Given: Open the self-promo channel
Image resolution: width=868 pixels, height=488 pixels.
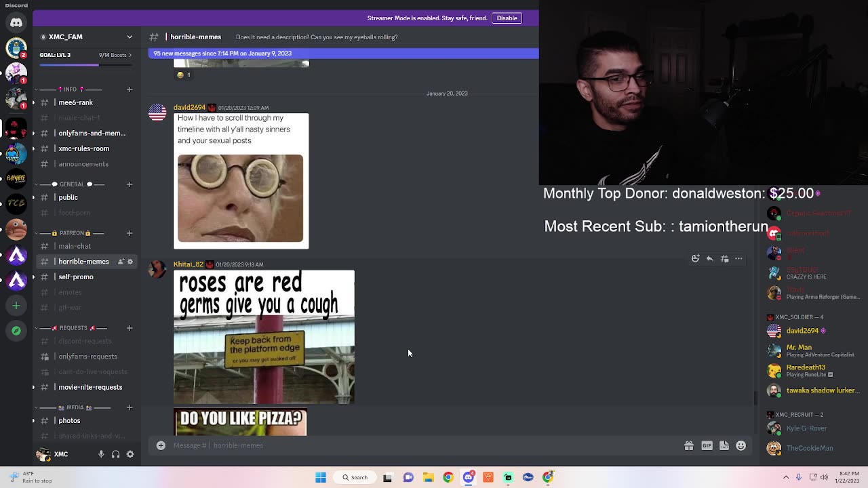Looking at the screenshot, I should point(86,277).
